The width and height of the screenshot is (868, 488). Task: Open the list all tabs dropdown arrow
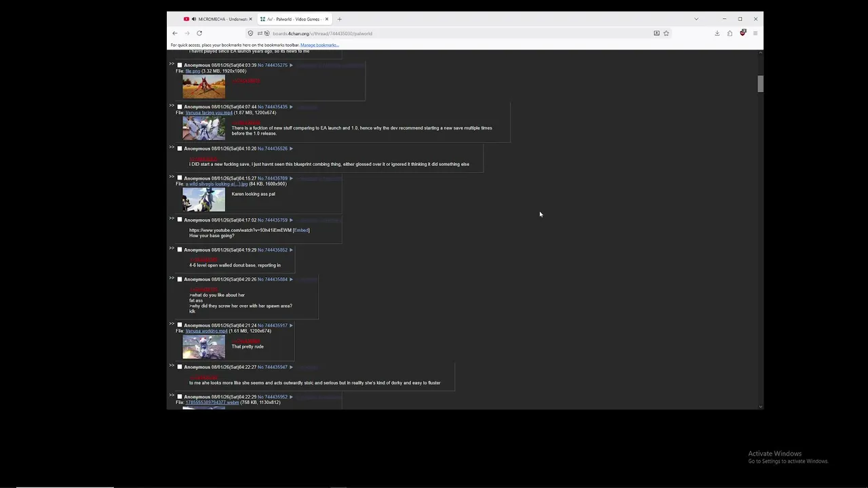coord(696,19)
